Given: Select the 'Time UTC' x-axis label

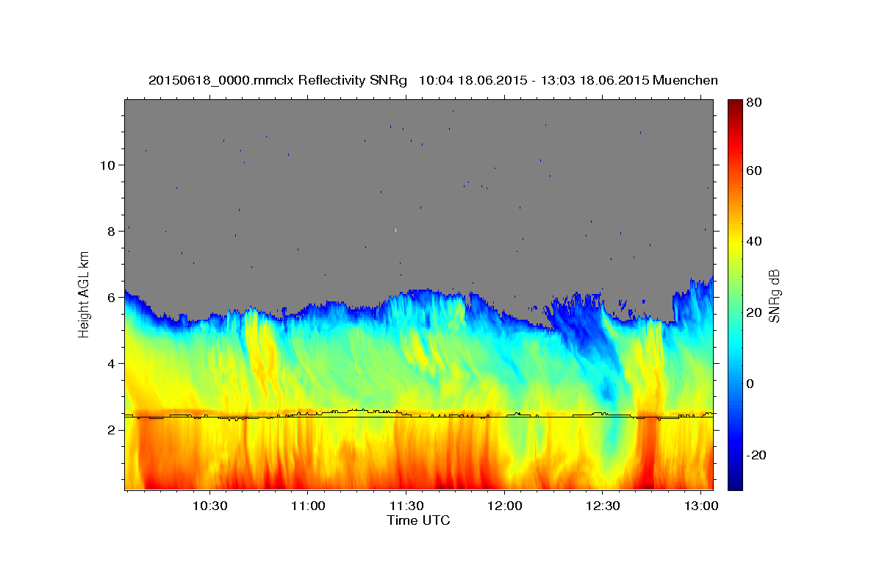Looking at the screenshot, I should tap(418, 520).
